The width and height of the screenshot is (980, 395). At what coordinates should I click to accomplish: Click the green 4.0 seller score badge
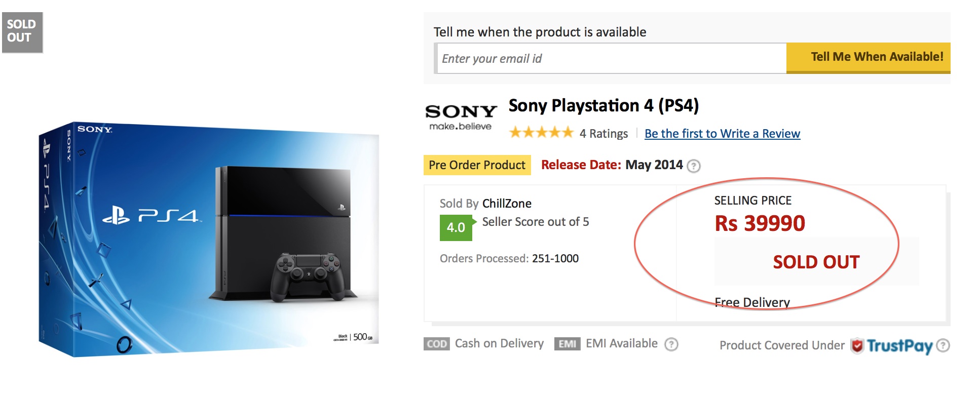[456, 227]
